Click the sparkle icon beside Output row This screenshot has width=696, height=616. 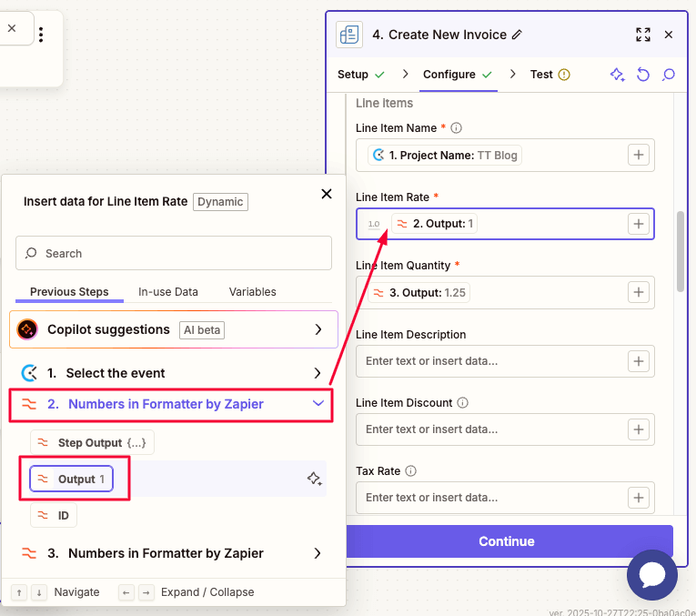[315, 479]
